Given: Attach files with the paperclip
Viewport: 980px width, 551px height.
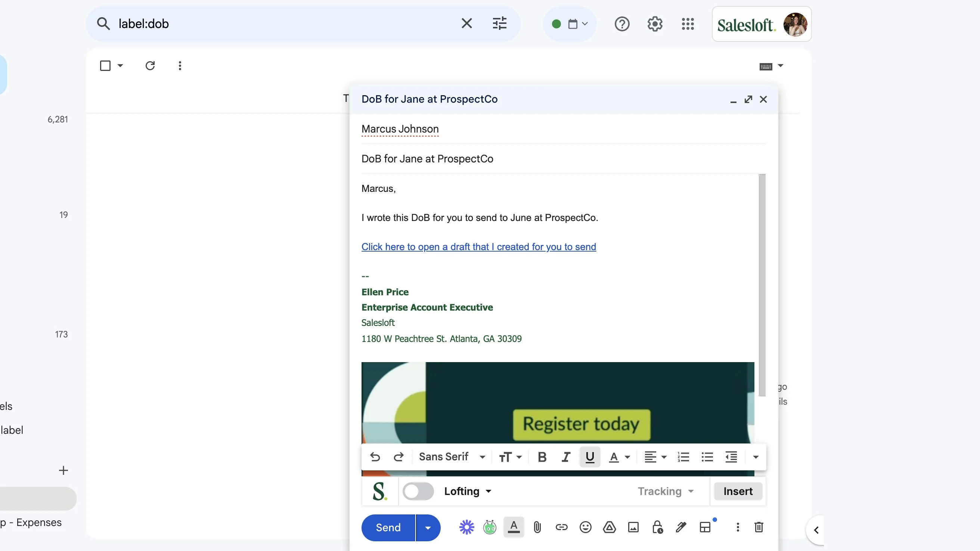Looking at the screenshot, I should [537, 527].
